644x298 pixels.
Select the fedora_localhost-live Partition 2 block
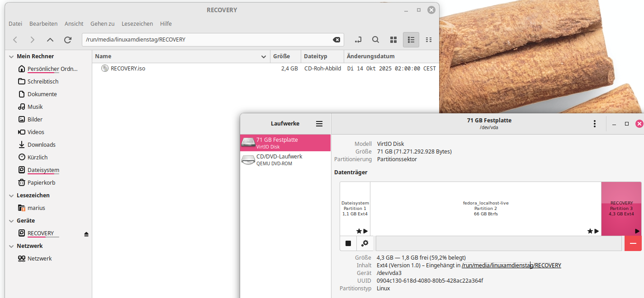coord(485,209)
